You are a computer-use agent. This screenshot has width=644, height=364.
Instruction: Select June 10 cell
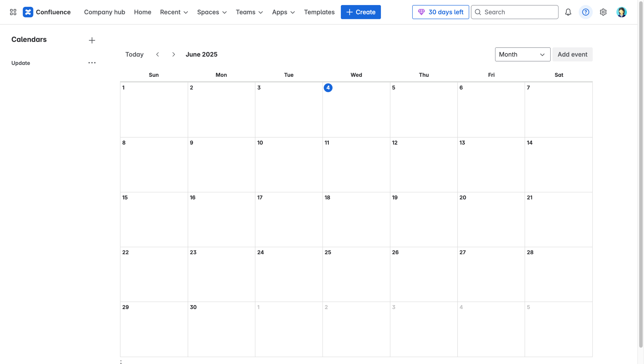click(x=289, y=164)
